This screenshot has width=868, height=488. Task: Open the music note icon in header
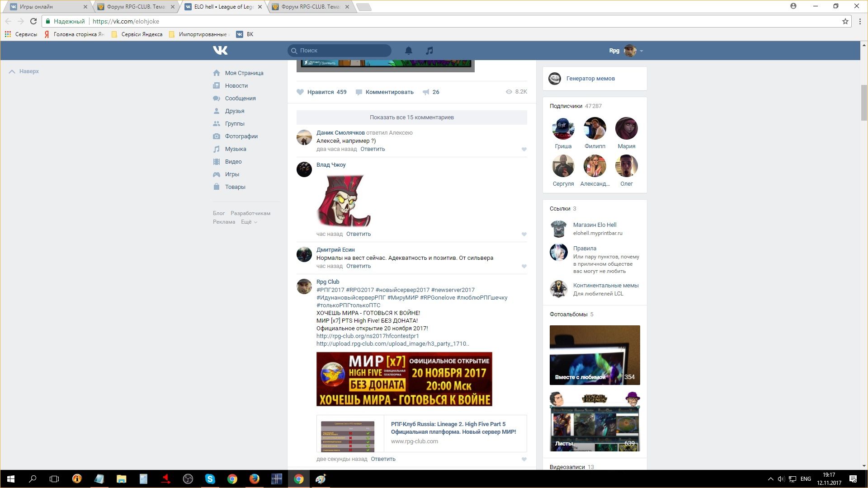429,51
